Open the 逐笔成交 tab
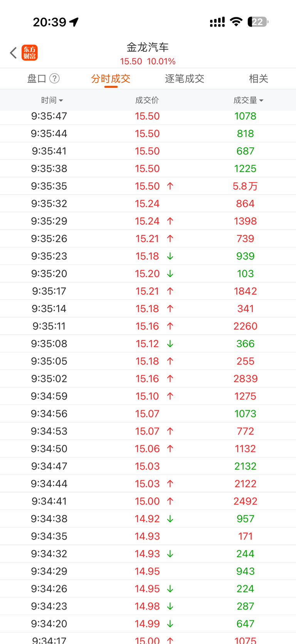296x644 pixels. click(185, 79)
